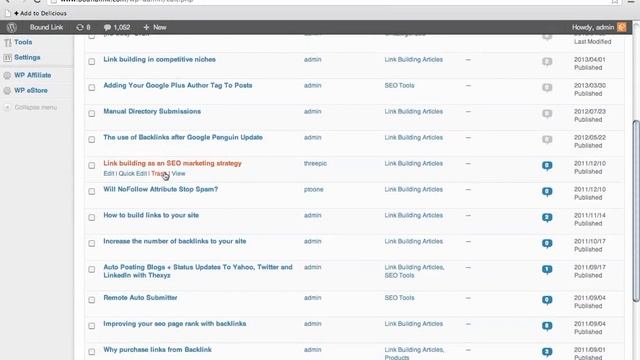Open post Manual Directory Submissions

point(152,111)
